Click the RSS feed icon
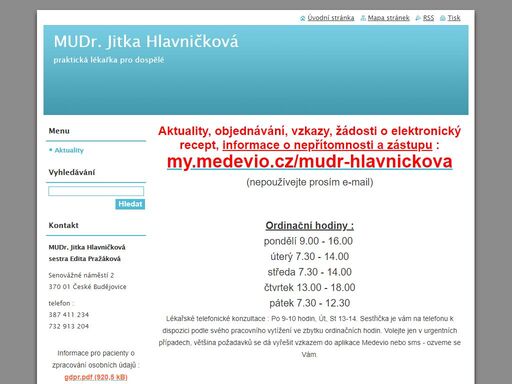The image size is (512, 384). [x=418, y=18]
